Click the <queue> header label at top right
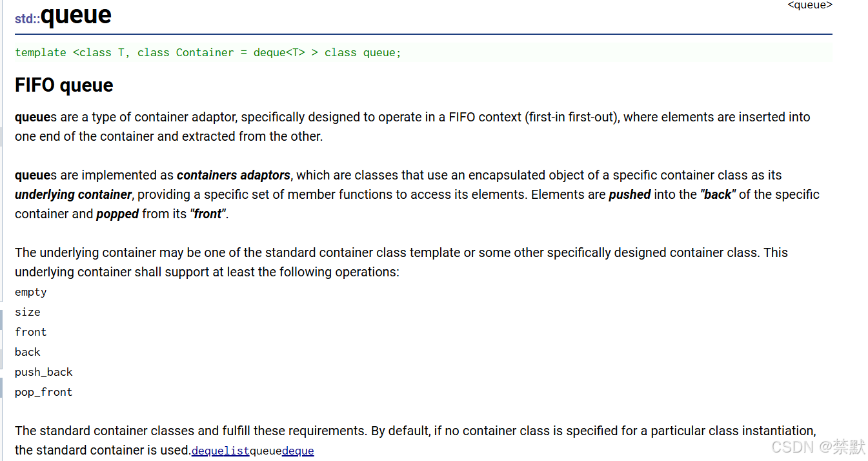Viewport: 868px width, 461px height. coord(810,5)
